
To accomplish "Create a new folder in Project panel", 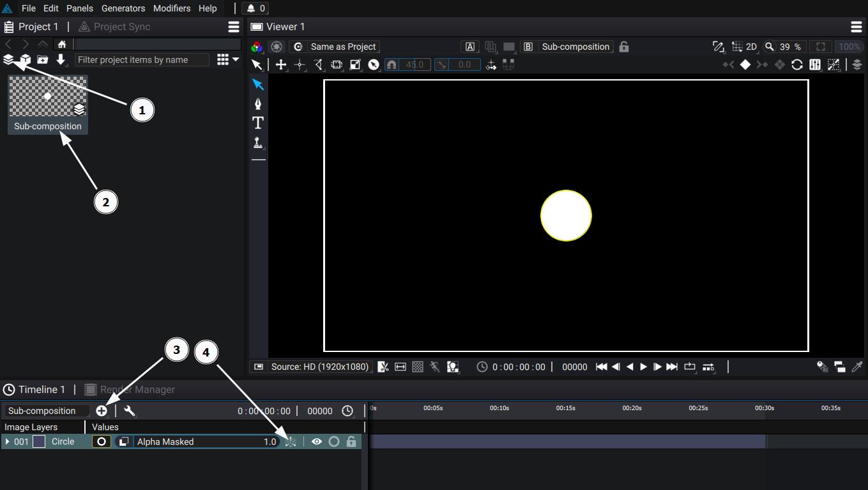I will coord(42,59).
